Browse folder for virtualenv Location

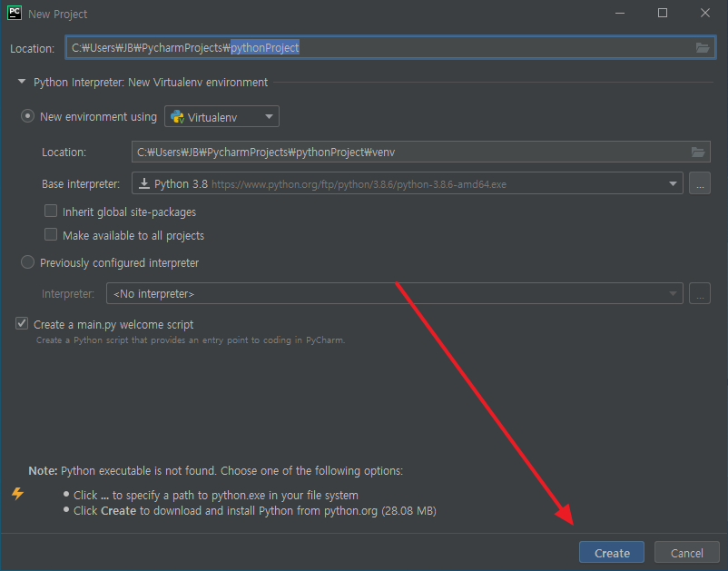[698, 152]
